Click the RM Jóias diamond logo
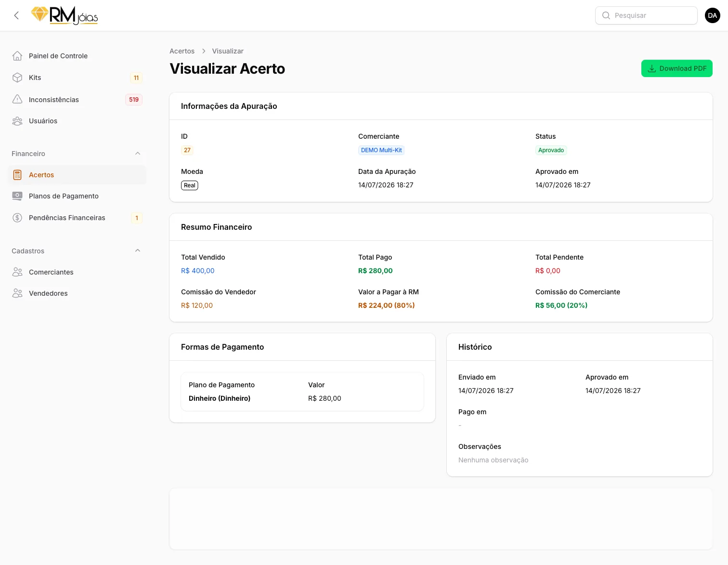 coord(65,15)
